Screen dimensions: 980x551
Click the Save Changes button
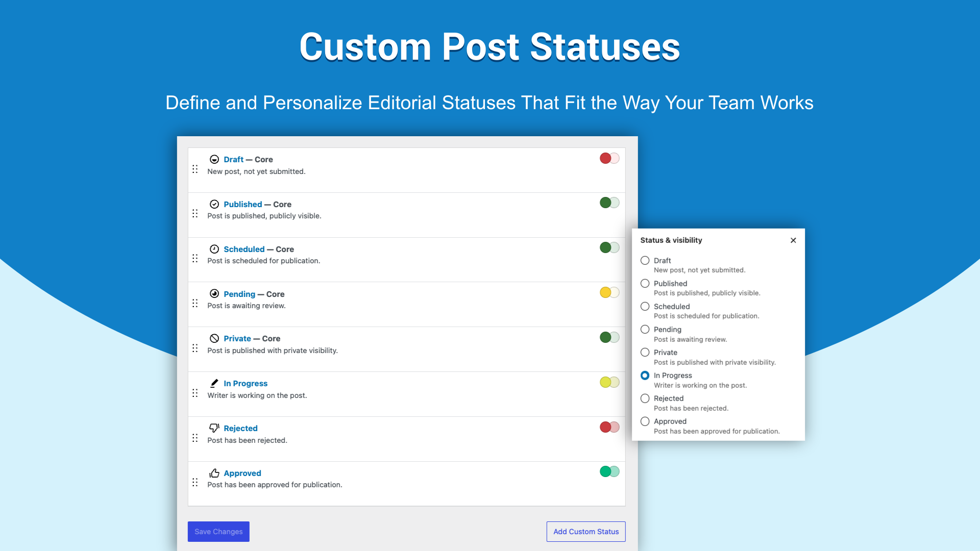point(218,532)
